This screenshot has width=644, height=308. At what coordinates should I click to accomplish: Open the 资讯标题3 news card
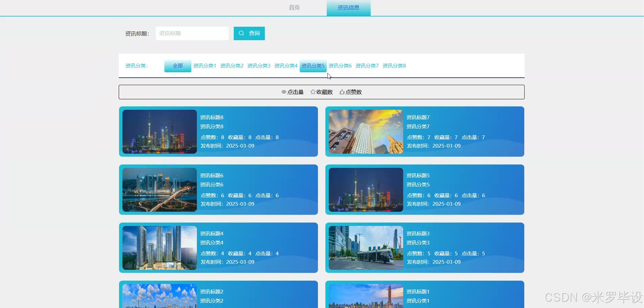[424, 248]
